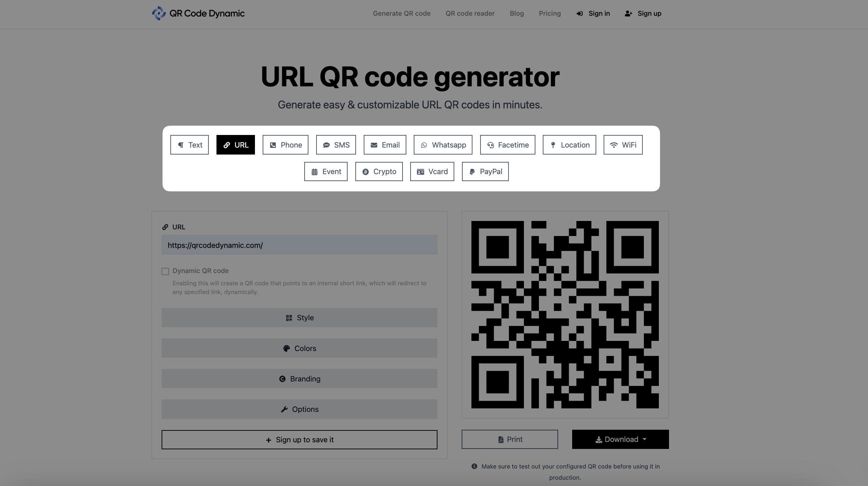Expand the Colors panel
868x486 pixels.
(x=299, y=348)
